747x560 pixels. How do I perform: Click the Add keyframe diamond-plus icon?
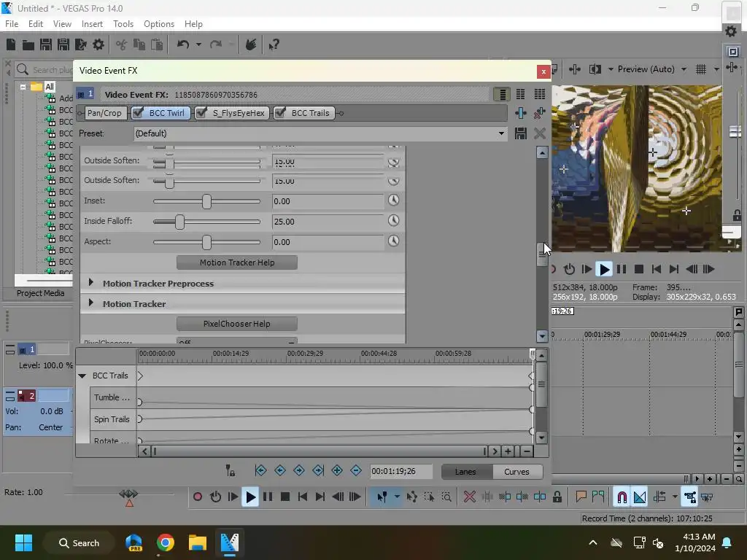[x=337, y=470]
